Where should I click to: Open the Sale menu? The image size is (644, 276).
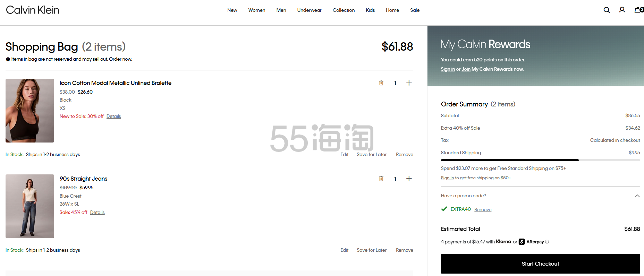click(415, 10)
